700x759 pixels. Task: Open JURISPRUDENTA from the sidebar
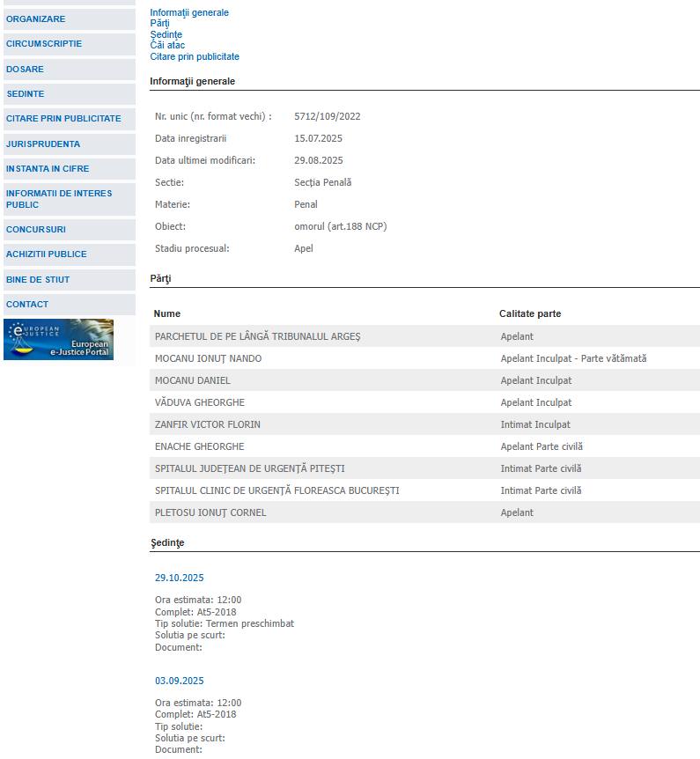tap(43, 144)
